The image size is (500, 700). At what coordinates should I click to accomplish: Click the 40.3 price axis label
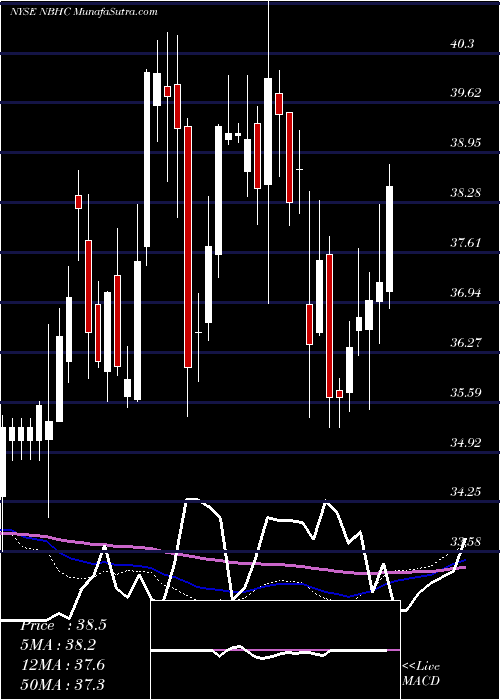[x=462, y=44]
